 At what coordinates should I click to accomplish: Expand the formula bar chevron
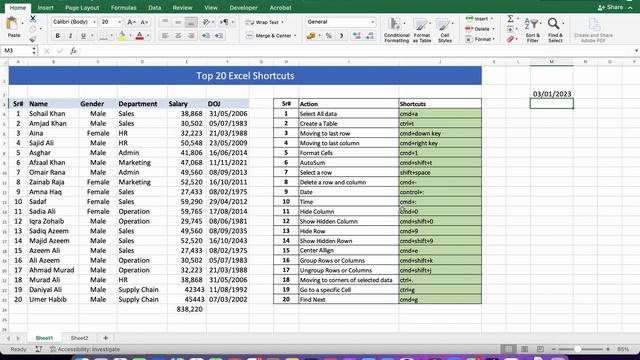[x=636, y=51]
